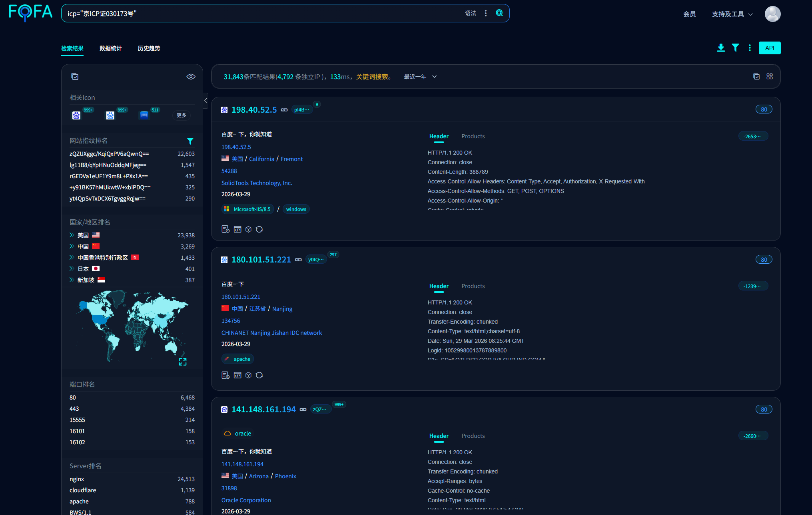Filter by Fremont city link
This screenshot has height=515, width=812.
[292, 159]
